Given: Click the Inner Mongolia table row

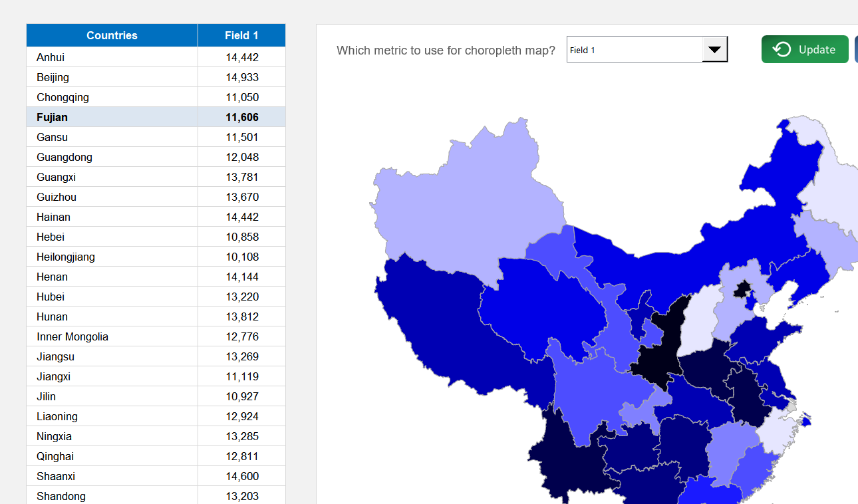Looking at the screenshot, I should click(x=112, y=336).
